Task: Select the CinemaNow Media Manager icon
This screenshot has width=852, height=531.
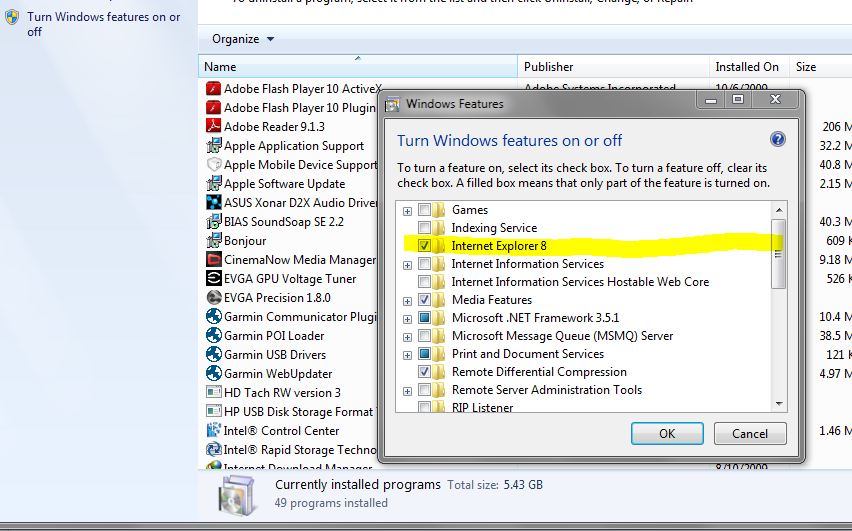Action: (x=214, y=259)
